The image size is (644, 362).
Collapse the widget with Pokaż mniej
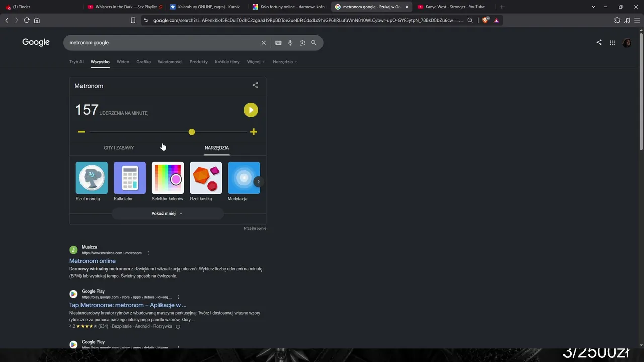pyautogui.click(x=168, y=213)
